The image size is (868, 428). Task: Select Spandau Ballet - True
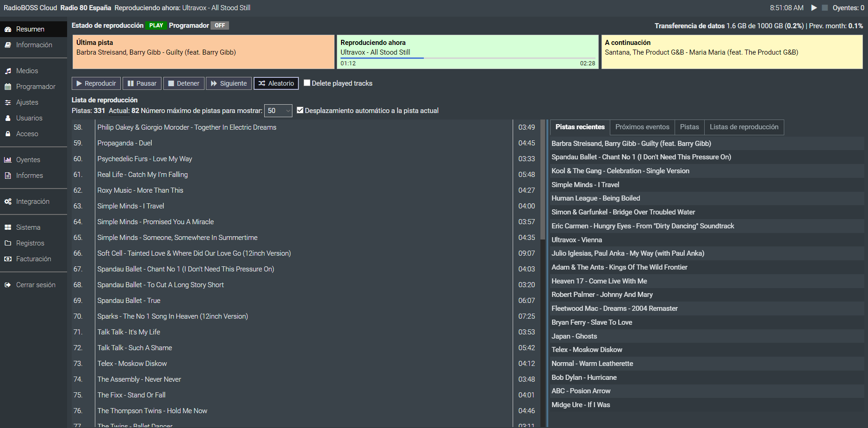click(x=304, y=301)
